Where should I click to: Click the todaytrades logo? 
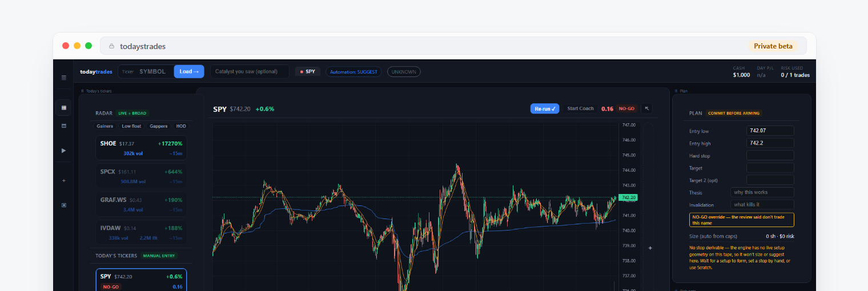tap(97, 71)
